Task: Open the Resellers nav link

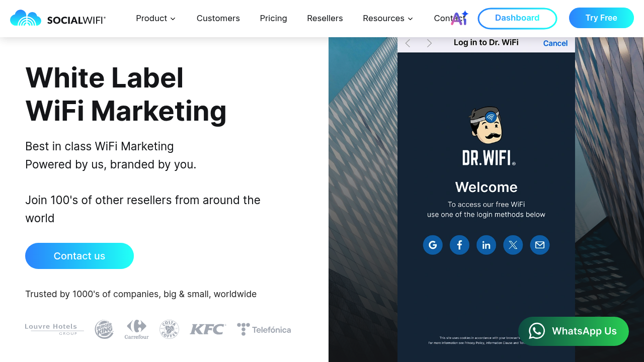Action: click(325, 19)
